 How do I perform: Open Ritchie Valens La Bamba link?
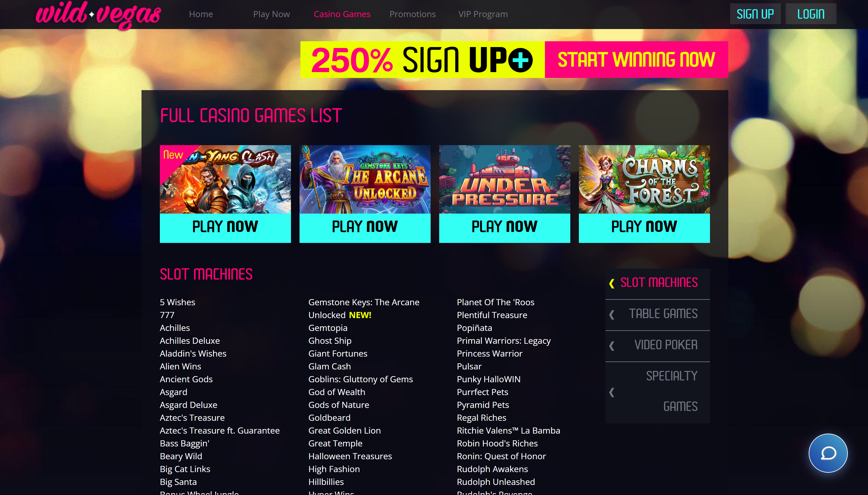tap(508, 431)
